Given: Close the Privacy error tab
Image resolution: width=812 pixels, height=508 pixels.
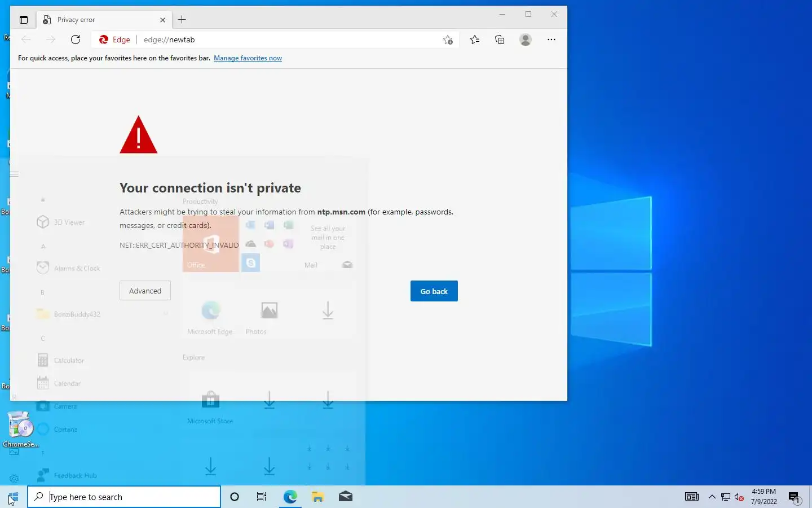Looking at the screenshot, I should click(x=162, y=20).
